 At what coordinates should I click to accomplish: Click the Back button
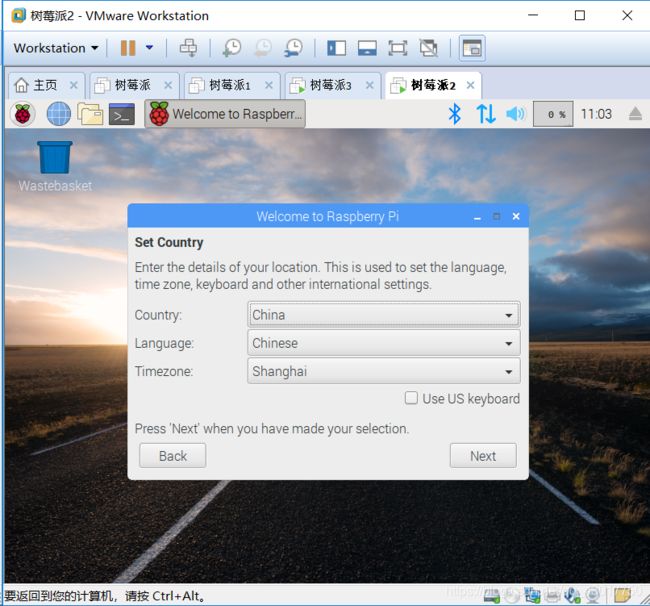pos(172,456)
